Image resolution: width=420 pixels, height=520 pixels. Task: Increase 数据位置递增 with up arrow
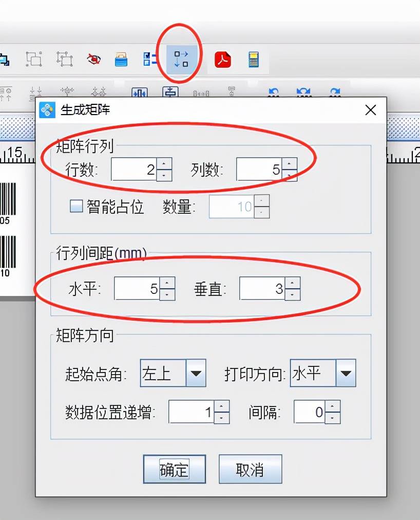click(222, 406)
